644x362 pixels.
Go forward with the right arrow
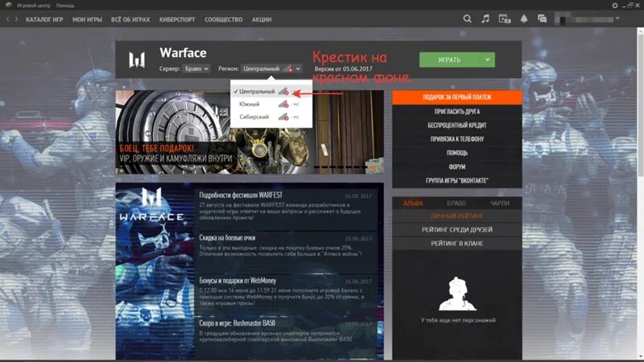(16, 19)
